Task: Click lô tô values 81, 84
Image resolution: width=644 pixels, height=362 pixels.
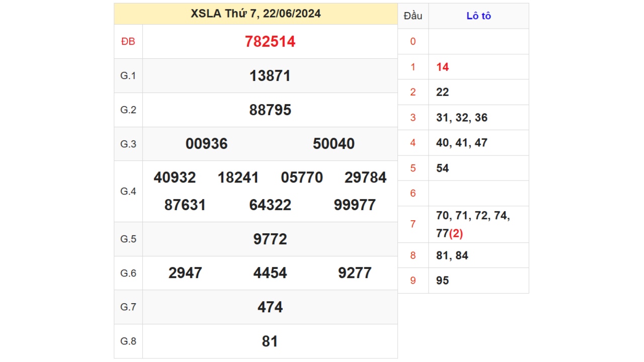Action: click(452, 255)
